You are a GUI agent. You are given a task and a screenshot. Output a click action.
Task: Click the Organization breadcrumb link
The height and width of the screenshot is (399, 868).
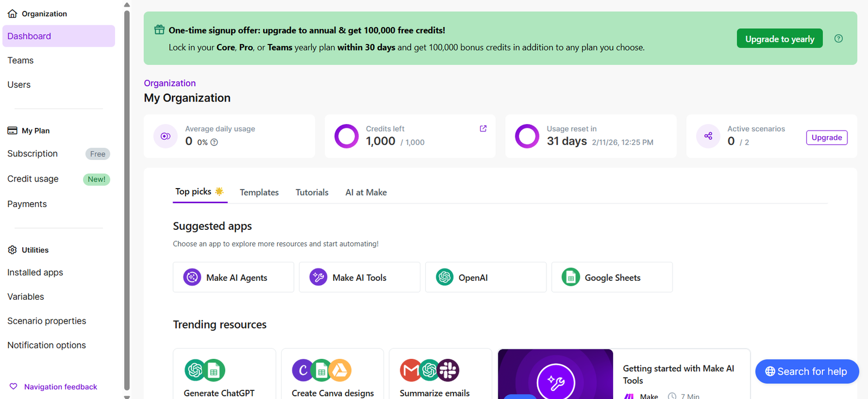(170, 83)
